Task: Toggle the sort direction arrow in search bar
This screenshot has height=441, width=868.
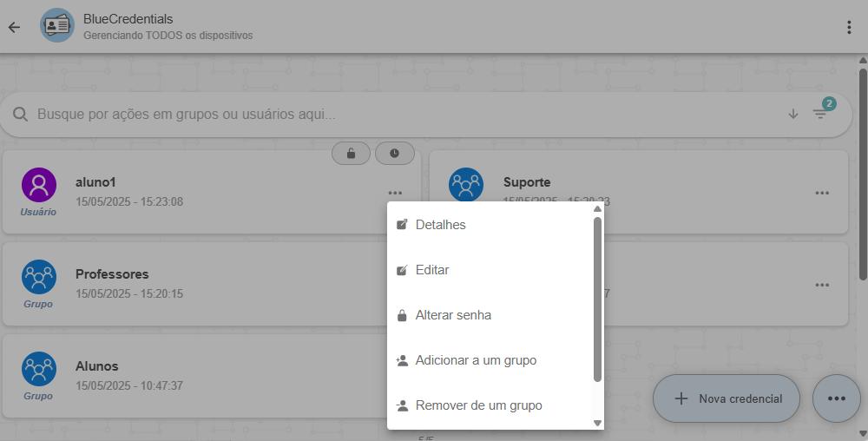Action: coord(792,114)
